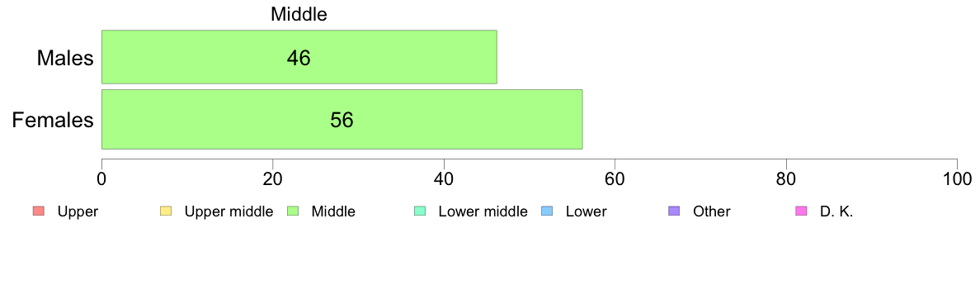980x304 pixels.
Task: Click the 60 tick label on axis
Action: click(615, 178)
